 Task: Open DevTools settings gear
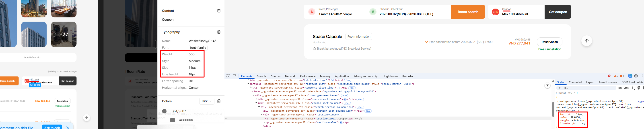636,76
